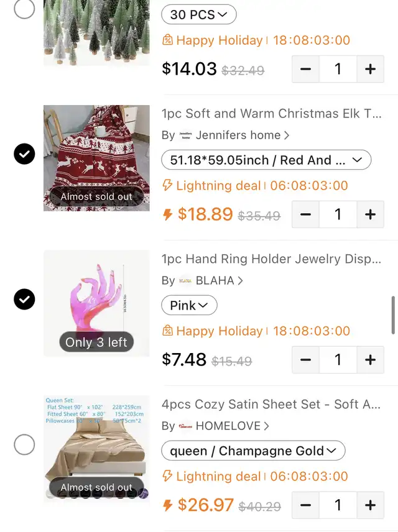Increase quantity of Hand Ring Holder
Screen dimensions: 398x532
point(370,360)
